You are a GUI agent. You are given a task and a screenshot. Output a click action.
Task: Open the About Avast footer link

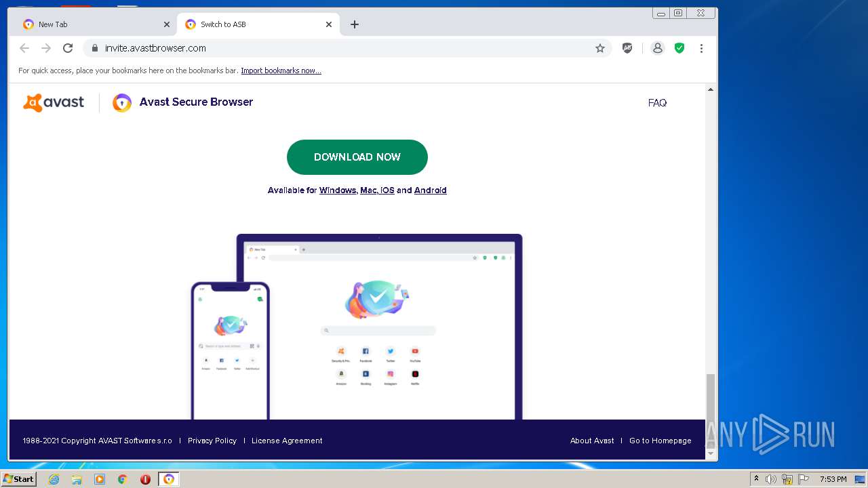coord(592,441)
